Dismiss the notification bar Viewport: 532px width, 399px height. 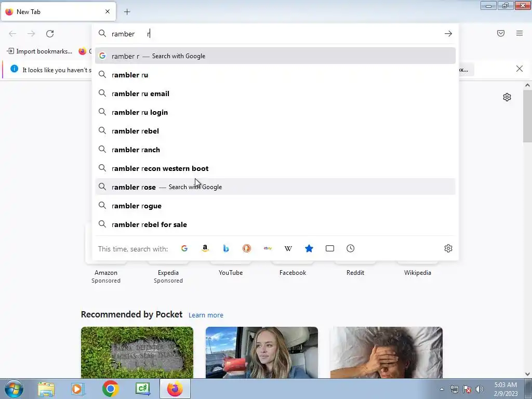520,69
